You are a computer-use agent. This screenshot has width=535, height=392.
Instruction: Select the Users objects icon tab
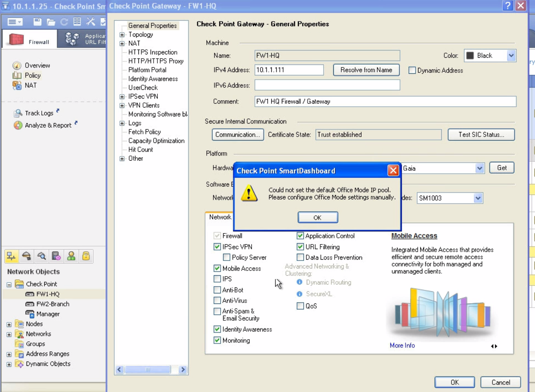pos(71,256)
